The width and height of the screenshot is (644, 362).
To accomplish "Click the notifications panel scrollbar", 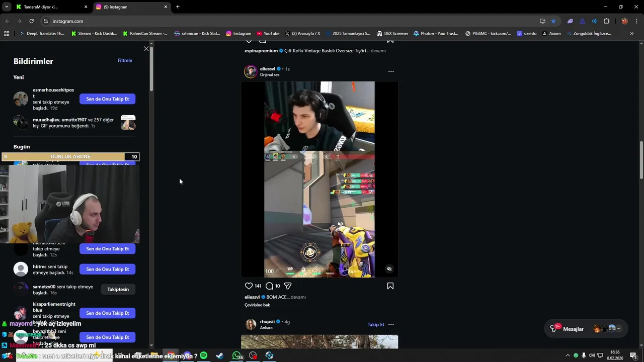I will pyautogui.click(x=151, y=70).
